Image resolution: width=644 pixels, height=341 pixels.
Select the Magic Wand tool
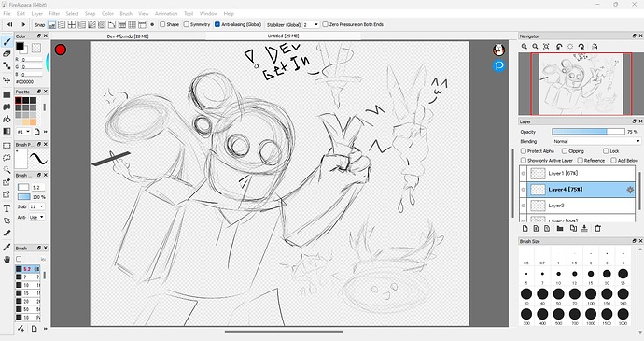tap(7, 169)
